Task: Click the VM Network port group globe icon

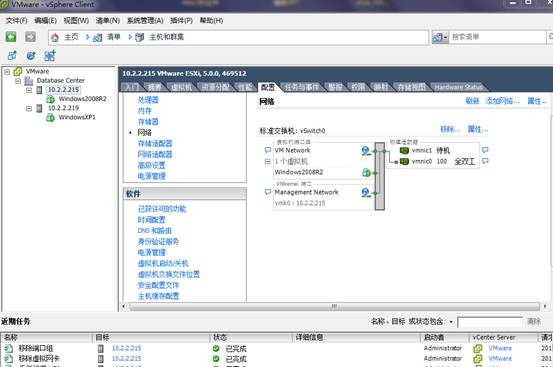Action: (366, 151)
